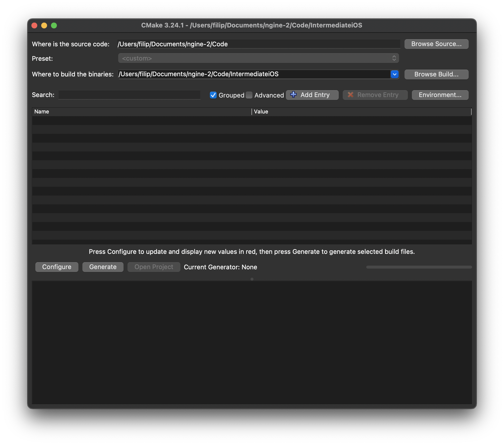Click the red close window button

pos(35,25)
